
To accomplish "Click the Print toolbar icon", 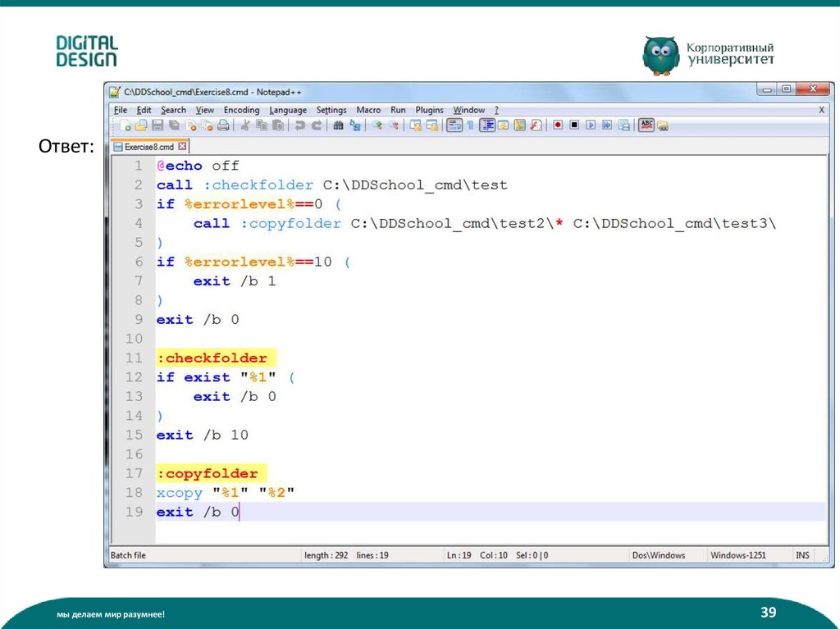I will pos(223,125).
